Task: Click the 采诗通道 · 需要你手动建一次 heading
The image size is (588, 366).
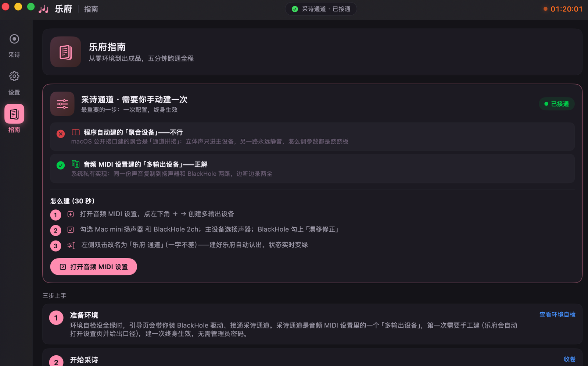Action: coord(134,100)
